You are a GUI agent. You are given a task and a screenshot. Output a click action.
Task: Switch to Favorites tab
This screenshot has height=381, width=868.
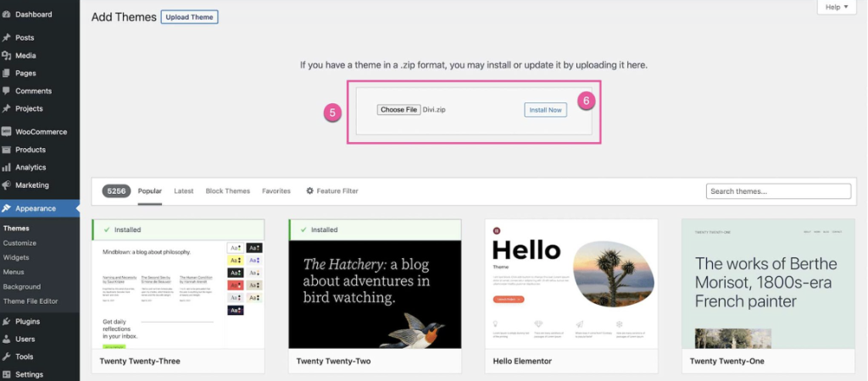click(x=276, y=190)
